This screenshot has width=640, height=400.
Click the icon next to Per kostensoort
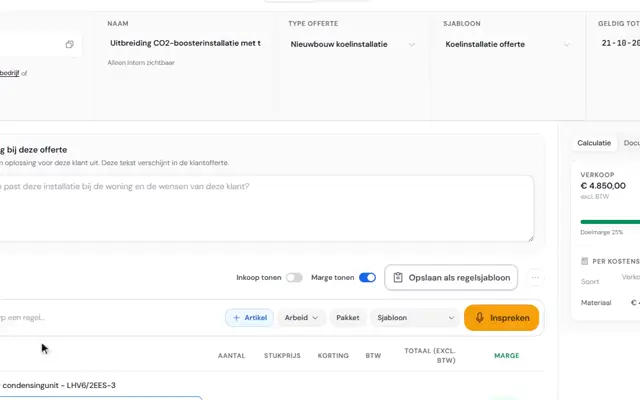[x=584, y=261]
